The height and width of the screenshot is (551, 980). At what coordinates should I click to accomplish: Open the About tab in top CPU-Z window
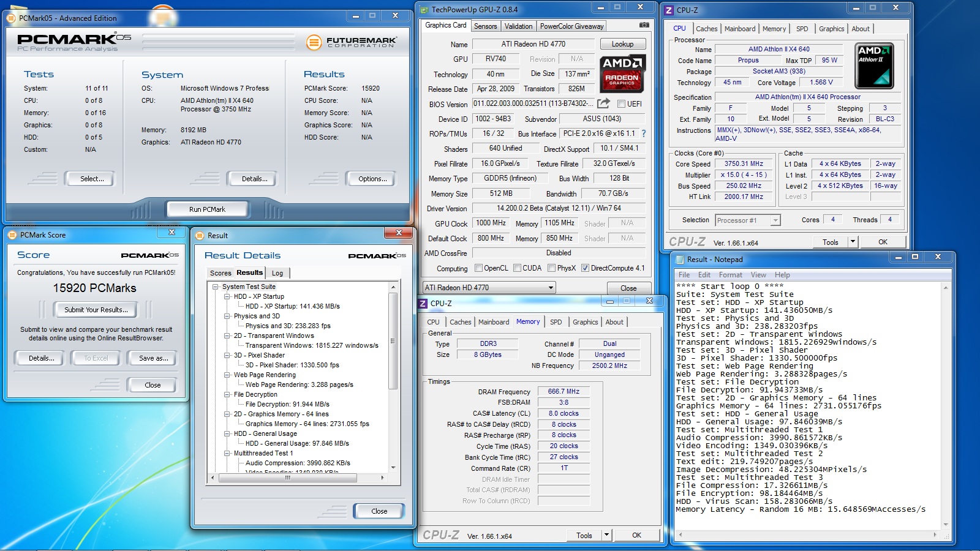tap(861, 29)
